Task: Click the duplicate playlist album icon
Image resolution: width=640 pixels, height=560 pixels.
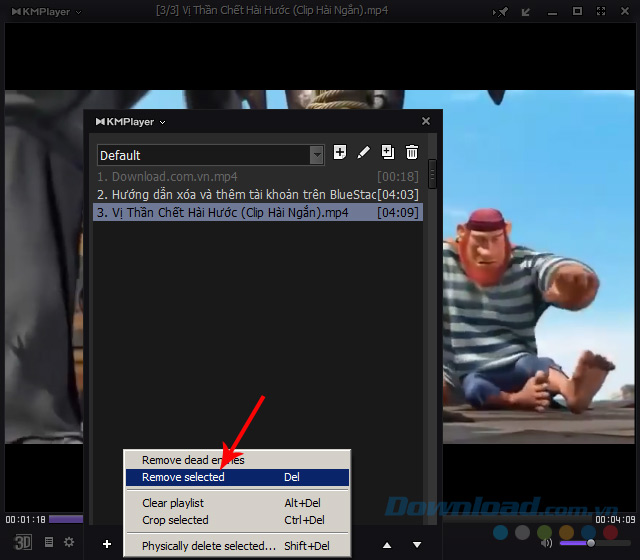Action: (388, 152)
